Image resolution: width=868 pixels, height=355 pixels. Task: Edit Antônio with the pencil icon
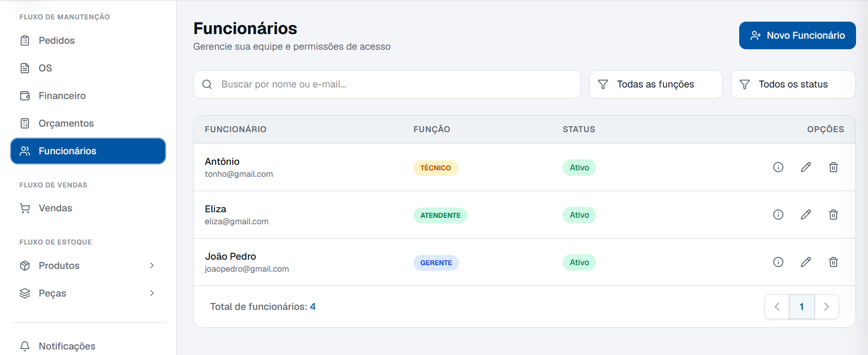click(x=805, y=167)
